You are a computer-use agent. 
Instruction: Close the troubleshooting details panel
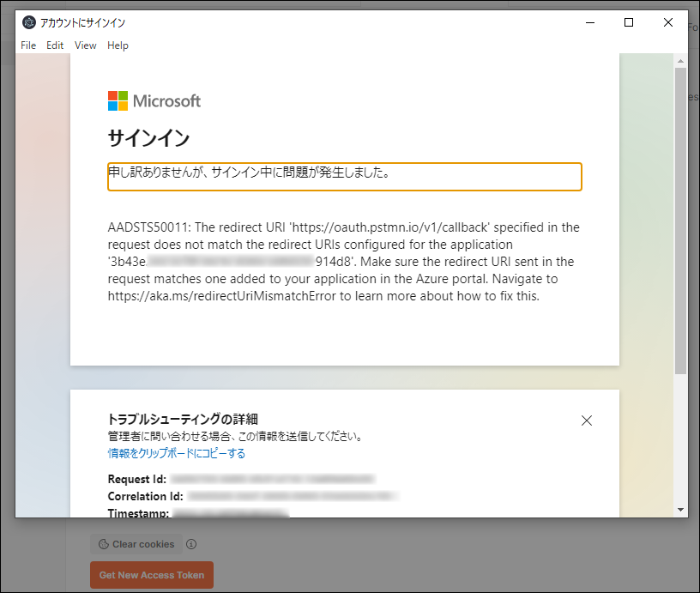(x=587, y=421)
